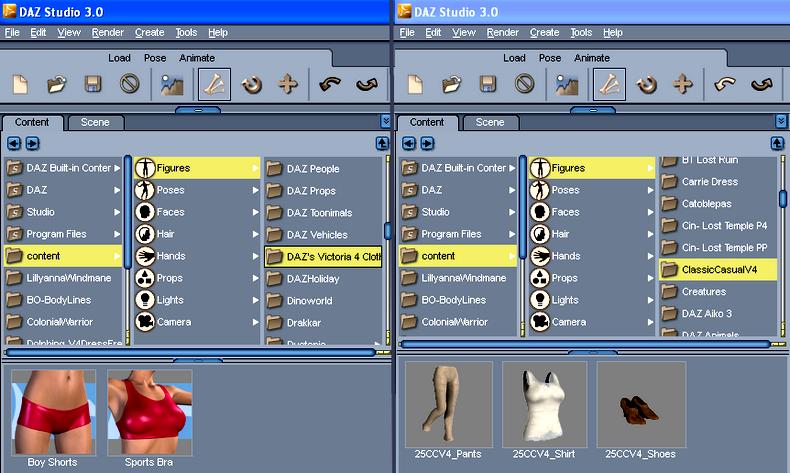Select the Rotate tool in left window
Image resolution: width=790 pixels, height=473 pixels.
pos(251,84)
